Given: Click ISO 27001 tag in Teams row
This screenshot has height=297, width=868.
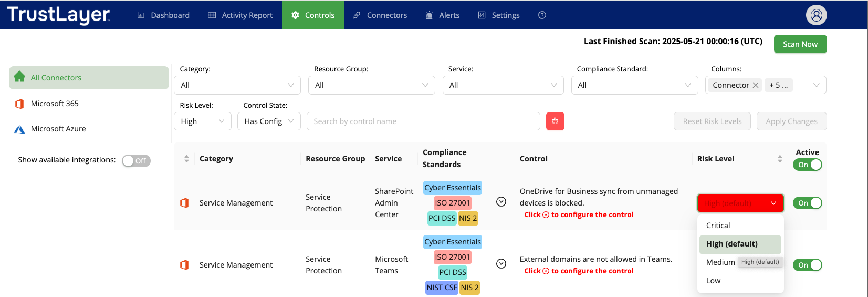Looking at the screenshot, I should [x=453, y=257].
